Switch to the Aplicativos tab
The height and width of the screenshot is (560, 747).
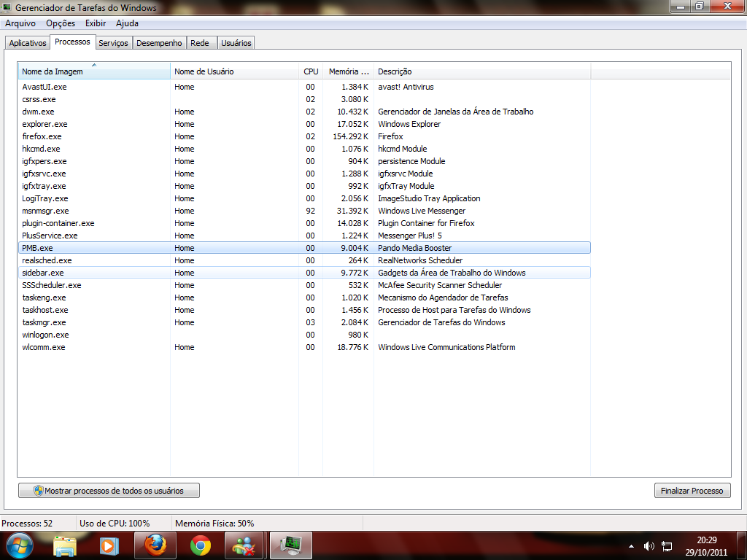pos(28,43)
